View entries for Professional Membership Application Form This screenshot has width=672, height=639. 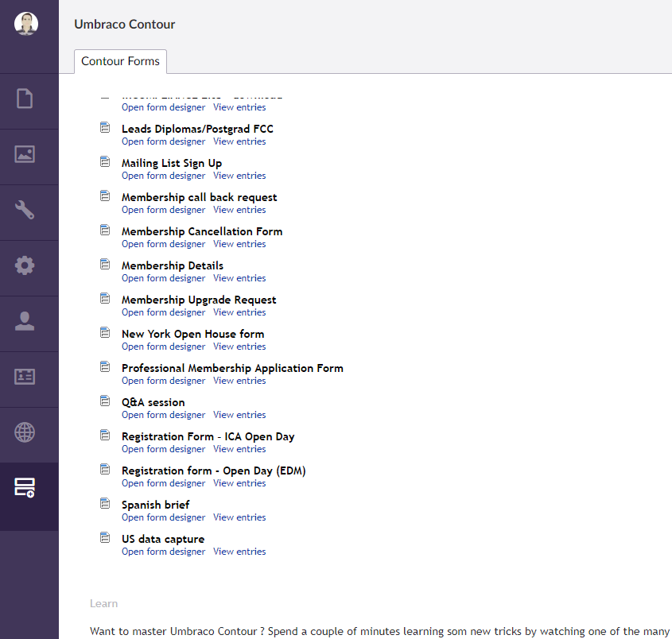(239, 381)
